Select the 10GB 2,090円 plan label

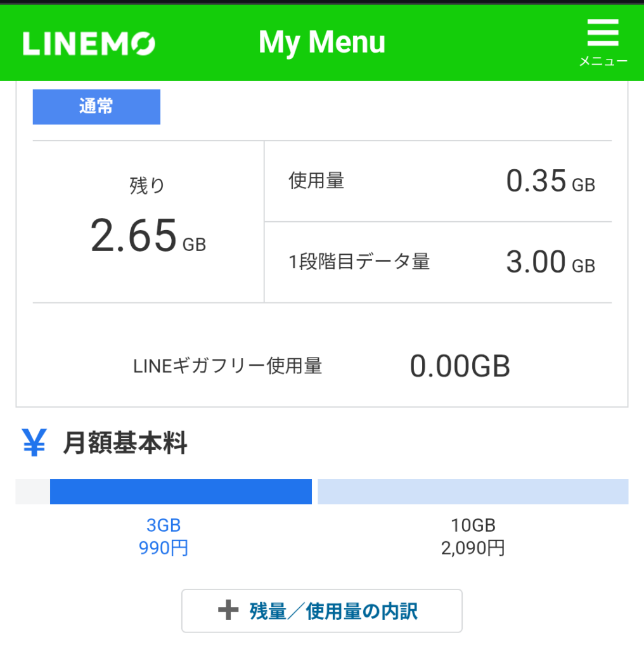click(473, 536)
